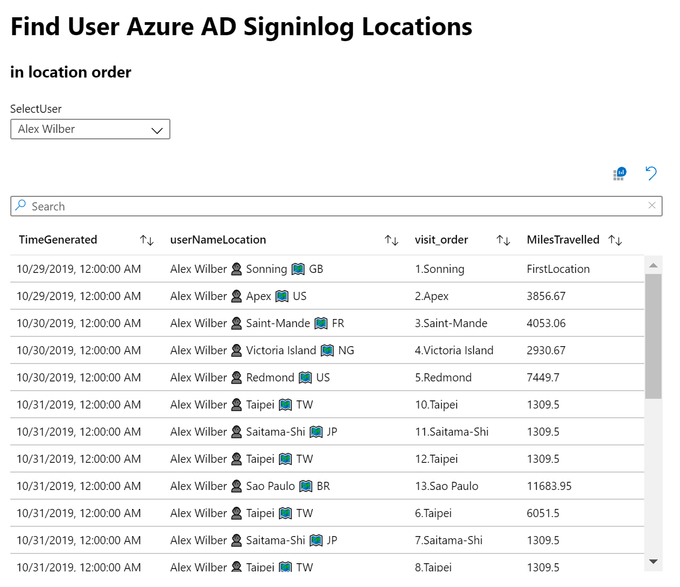Image resolution: width=680 pixels, height=587 pixels.
Task: Click the map icon in Apex row
Action: (x=282, y=297)
